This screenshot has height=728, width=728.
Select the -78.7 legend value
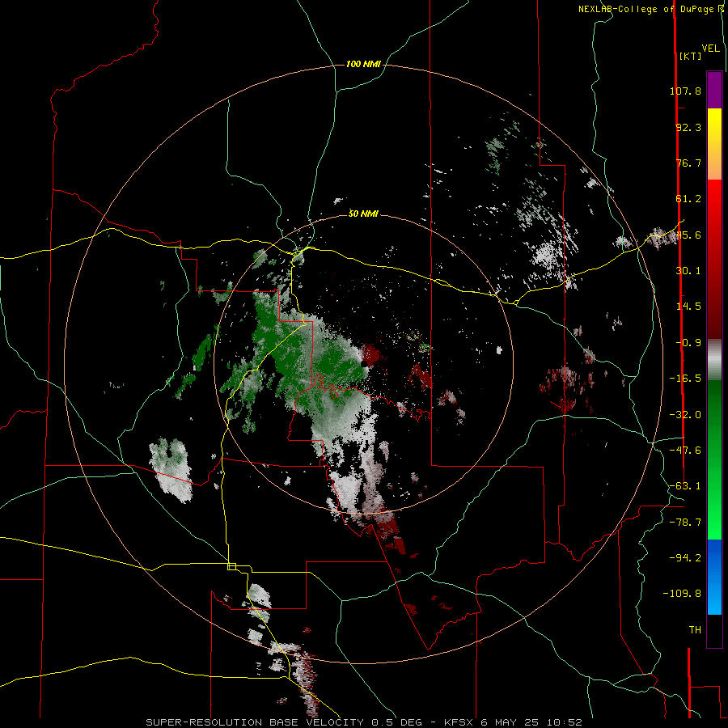pyautogui.click(x=685, y=523)
